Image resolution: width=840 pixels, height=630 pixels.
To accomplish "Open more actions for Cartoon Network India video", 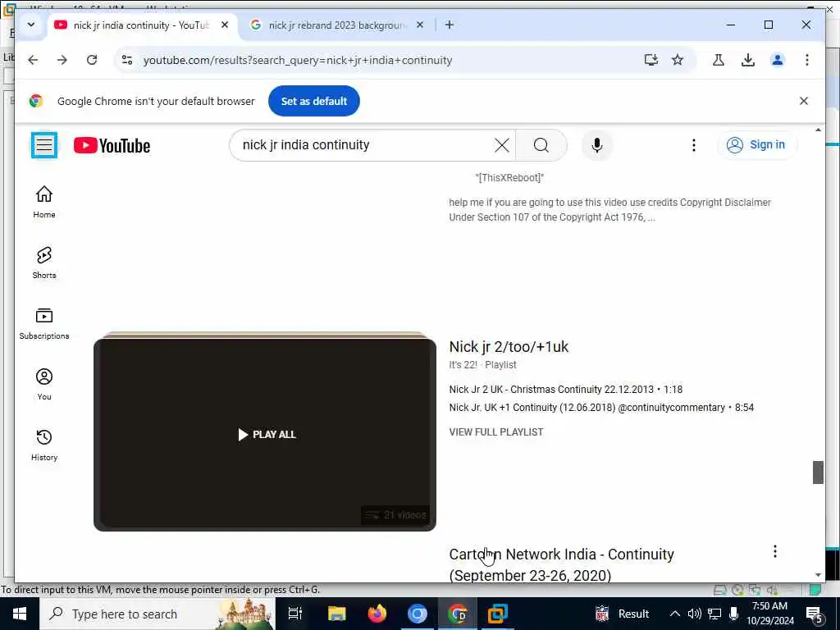I will click(x=774, y=551).
